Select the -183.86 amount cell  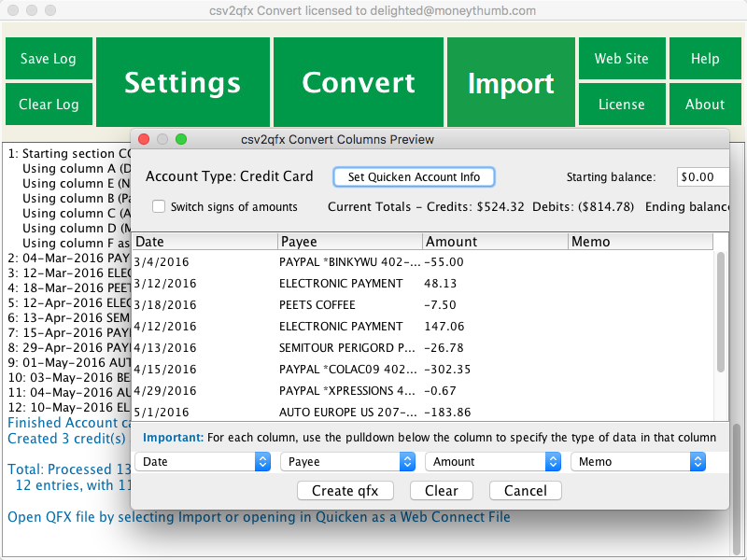[x=496, y=412]
